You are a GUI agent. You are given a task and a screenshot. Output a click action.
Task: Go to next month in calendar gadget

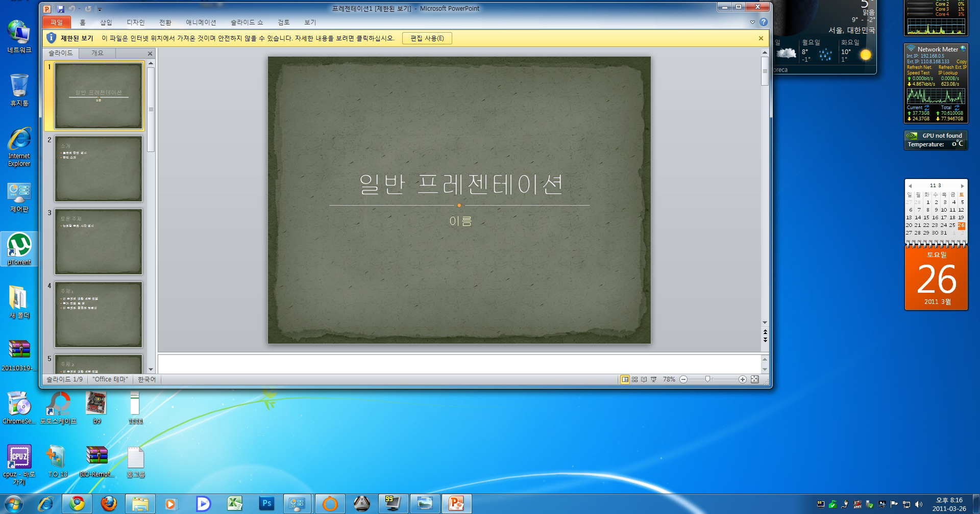(963, 186)
